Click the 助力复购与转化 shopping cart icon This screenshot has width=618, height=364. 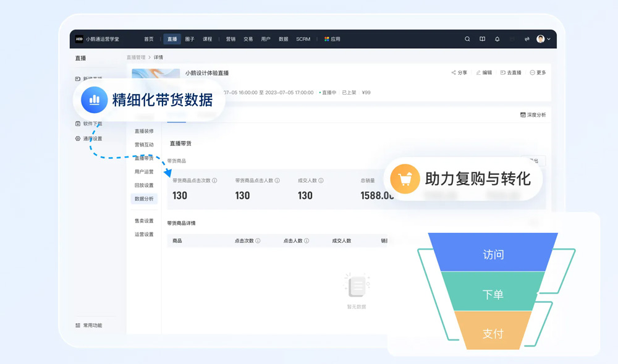tap(405, 179)
